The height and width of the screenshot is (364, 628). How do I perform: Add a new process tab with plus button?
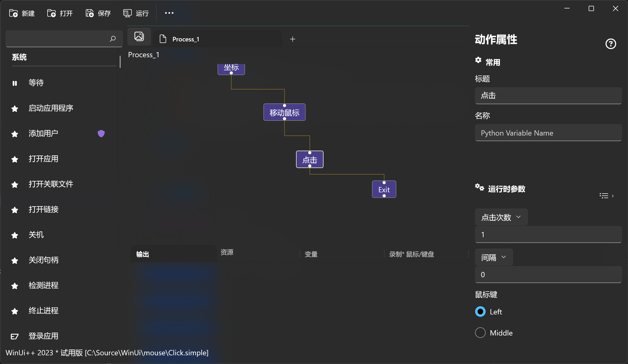tap(293, 39)
